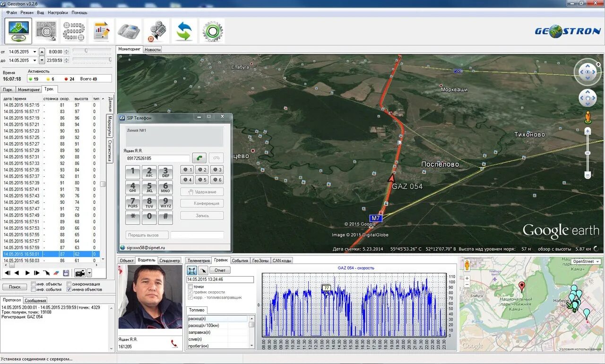Zoom in on the OpenStreet mini map
The image size is (605, 364).
point(467,278)
